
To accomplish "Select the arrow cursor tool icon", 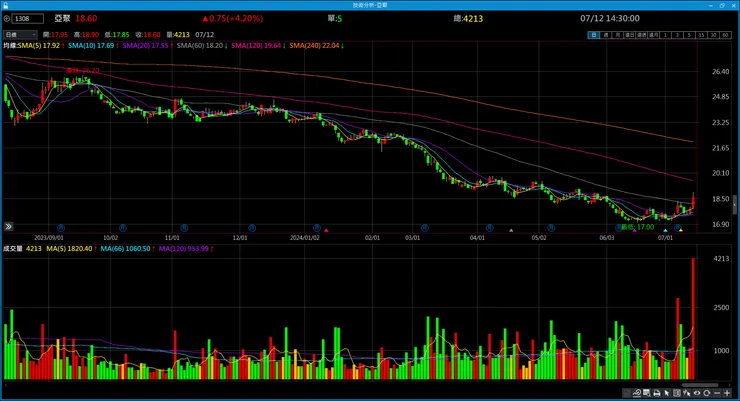I will (x=666, y=393).
